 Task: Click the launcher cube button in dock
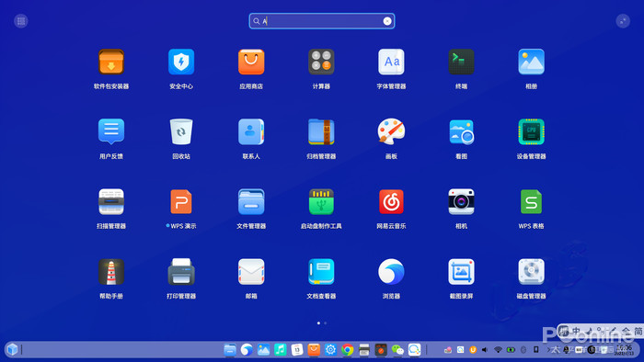coord(12,349)
